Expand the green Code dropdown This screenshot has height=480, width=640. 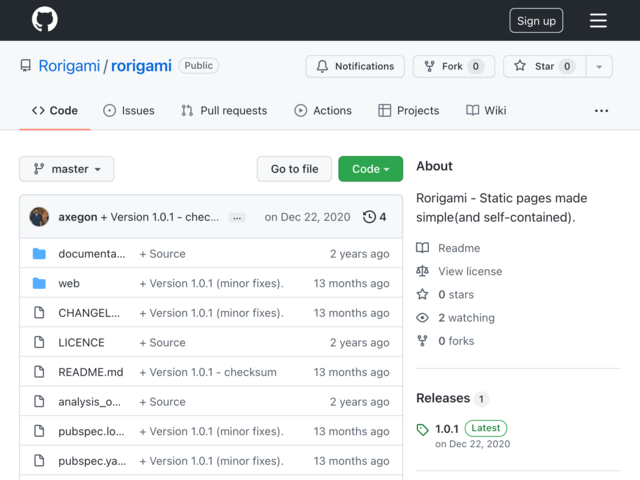pyautogui.click(x=371, y=169)
